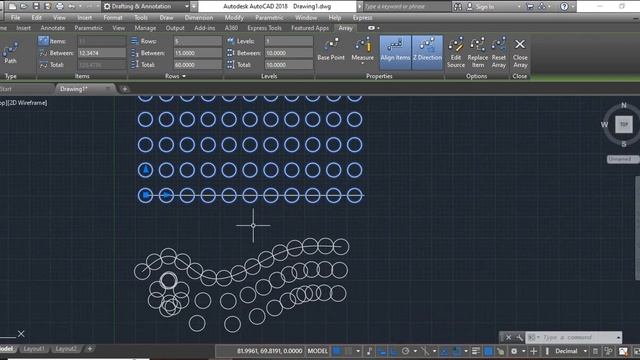640x360 pixels.
Task: Switch to the Layout2 tab
Action: pyautogui.click(x=66, y=349)
